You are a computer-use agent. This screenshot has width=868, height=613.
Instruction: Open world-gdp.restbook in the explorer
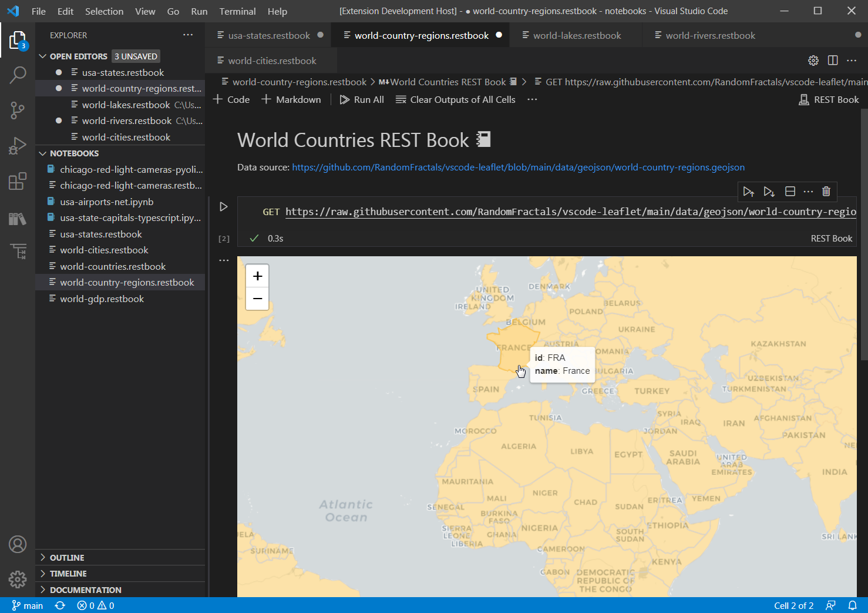[x=102, y=299]
